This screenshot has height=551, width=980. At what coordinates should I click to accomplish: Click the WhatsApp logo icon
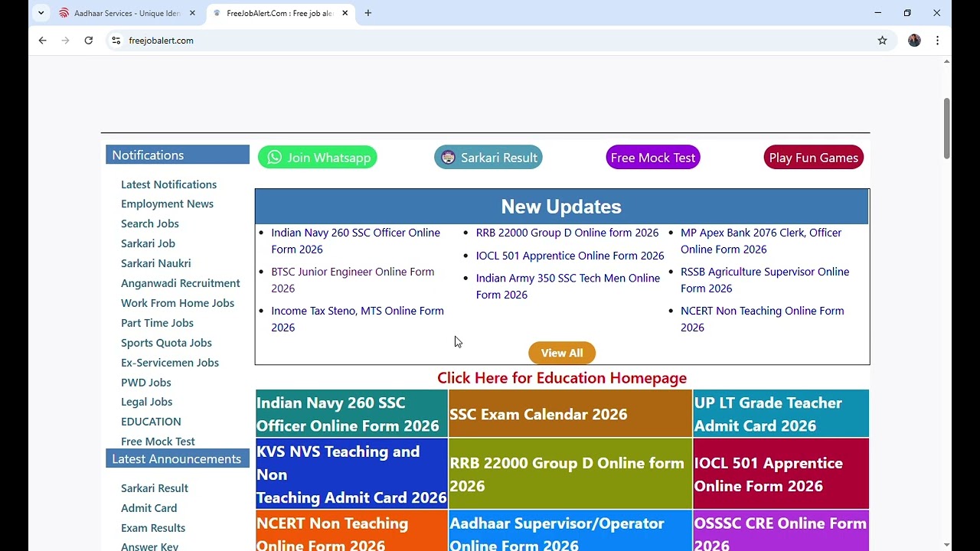(x=275, y=158)
